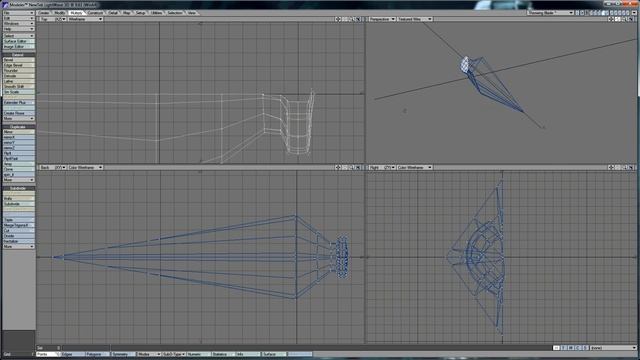Switch to the Create tab
Image resolution: width=640 pixels, height=360 pixels.
tap(44, 13)
